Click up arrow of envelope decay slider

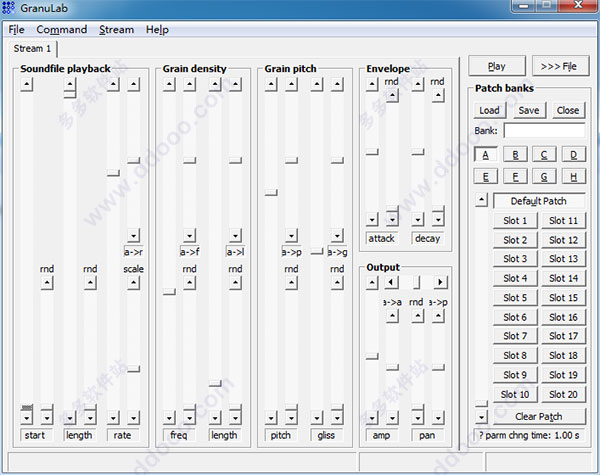click(418, 84)
